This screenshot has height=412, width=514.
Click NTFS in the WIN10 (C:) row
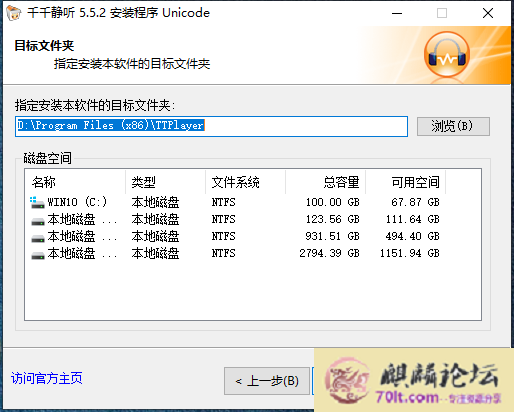point(224,202)
